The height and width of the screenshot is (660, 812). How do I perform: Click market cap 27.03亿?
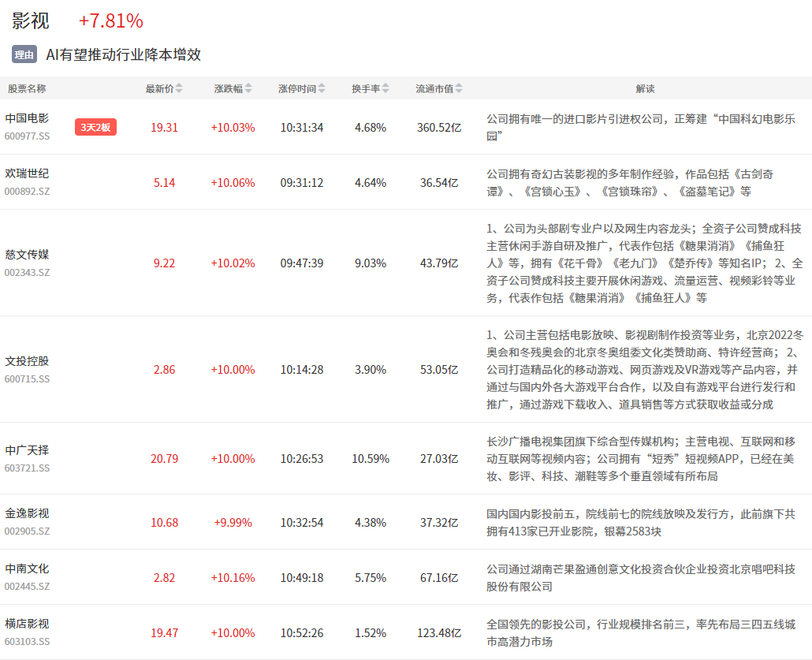[x=439, y=459]
